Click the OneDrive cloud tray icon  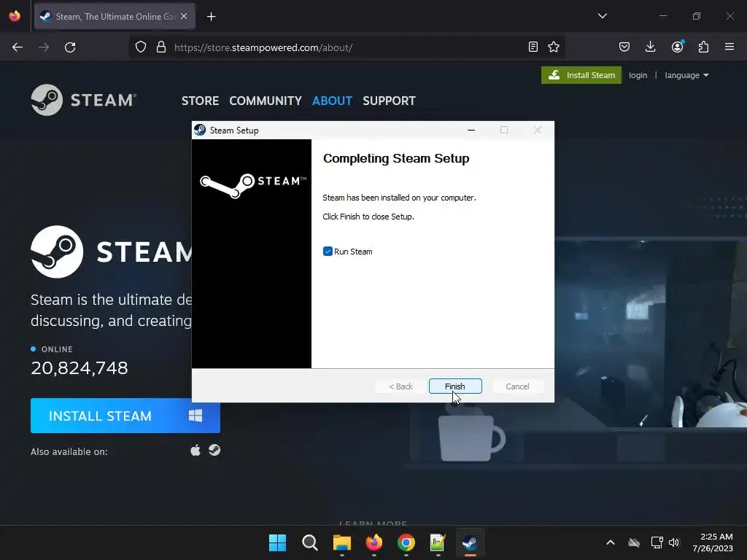tap(634, 542)
